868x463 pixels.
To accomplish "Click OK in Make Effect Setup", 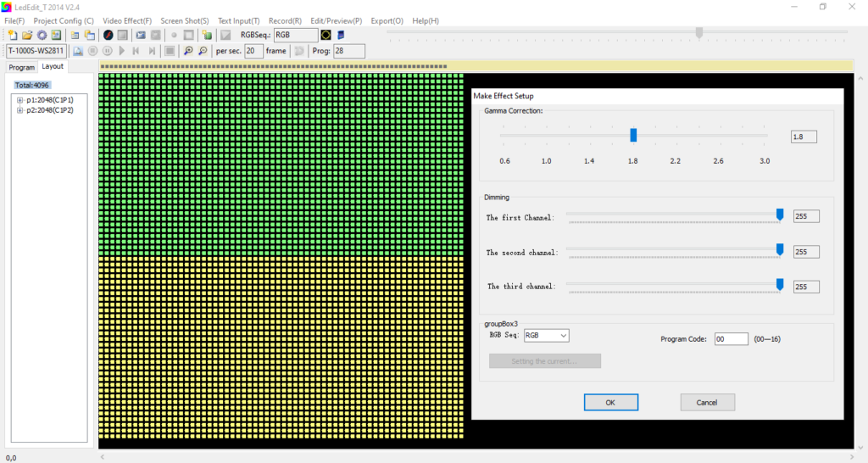I will pyautogui.click(x=611, y=402).
